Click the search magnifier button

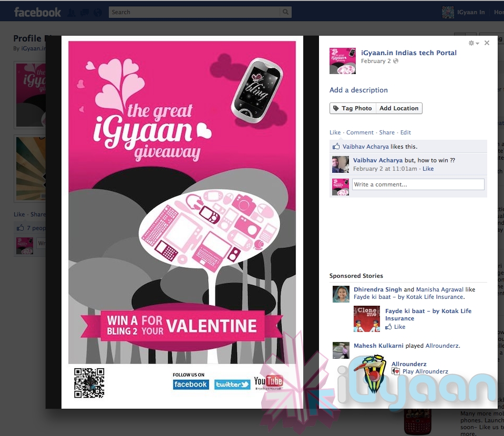click(285, 12)
